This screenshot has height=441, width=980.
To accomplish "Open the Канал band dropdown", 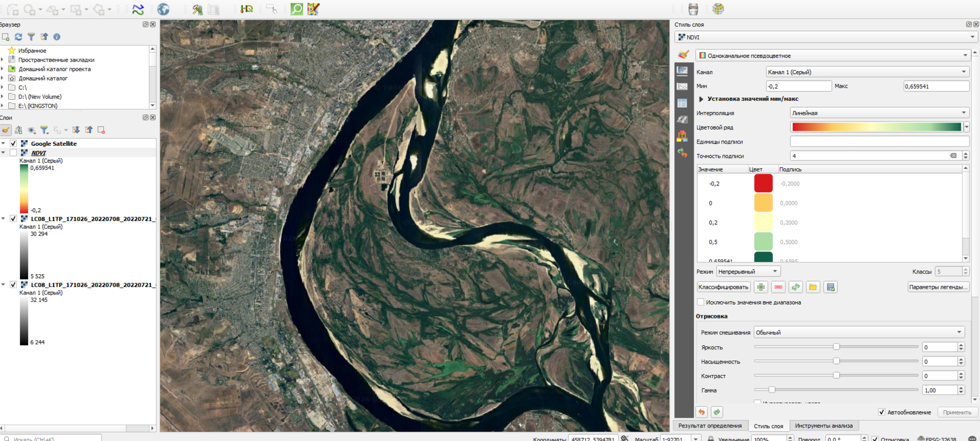I will [867, 72].
